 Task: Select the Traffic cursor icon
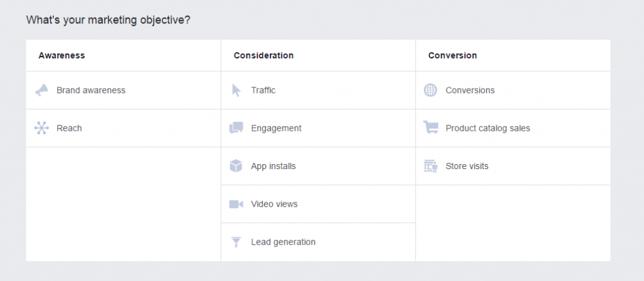[236, 90]
